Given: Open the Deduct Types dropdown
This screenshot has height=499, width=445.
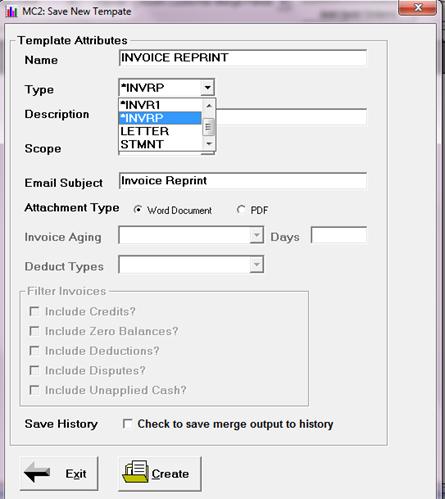Looking at the screenshot, I should pyautogui.click(x=256, y=265).
